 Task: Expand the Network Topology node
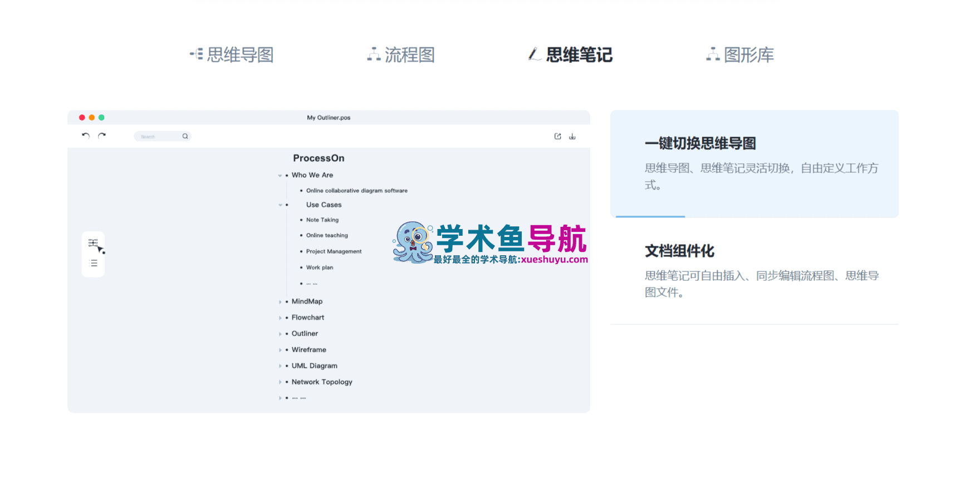280,383
